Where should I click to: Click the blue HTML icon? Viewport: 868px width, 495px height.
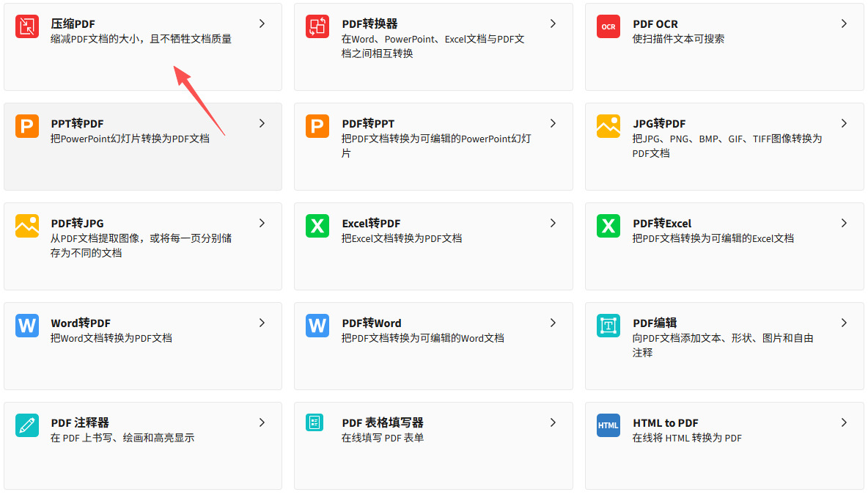608,425
